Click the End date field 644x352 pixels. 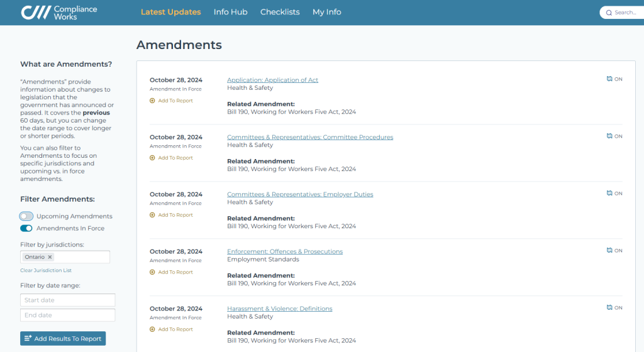click(68, 315)
